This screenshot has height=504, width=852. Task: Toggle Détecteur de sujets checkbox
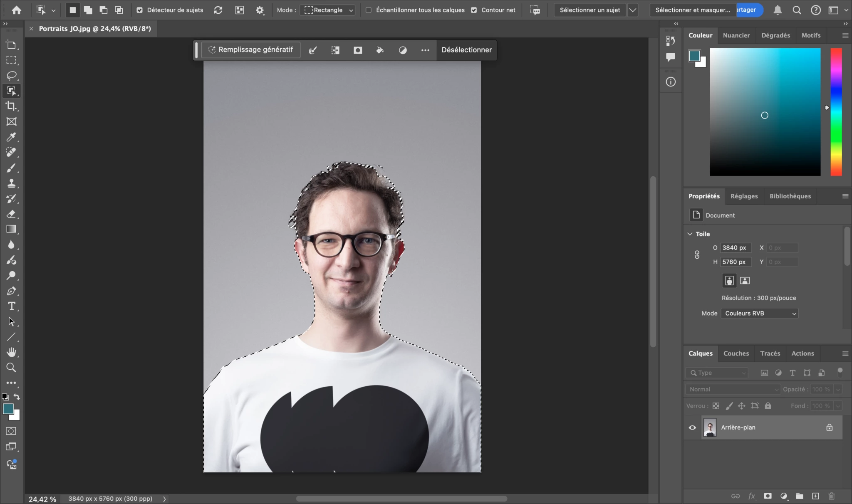(140, 10)
